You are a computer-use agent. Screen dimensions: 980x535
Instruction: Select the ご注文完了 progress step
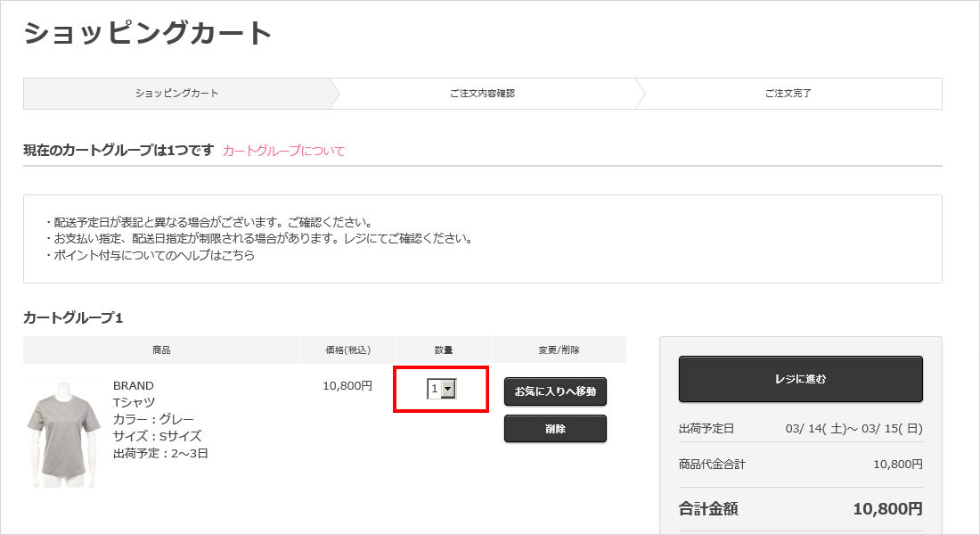coord(788,94)
